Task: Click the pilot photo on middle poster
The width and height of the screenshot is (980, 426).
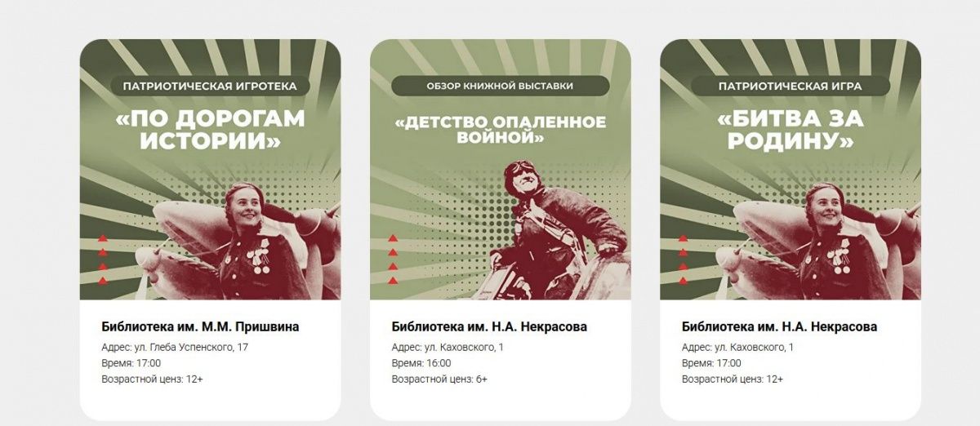Action: pyautogui.click(x=555, y=231)
